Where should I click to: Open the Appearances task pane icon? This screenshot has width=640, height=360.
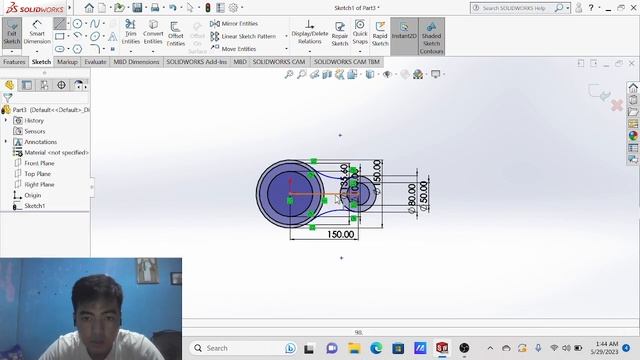coord(633,136)
